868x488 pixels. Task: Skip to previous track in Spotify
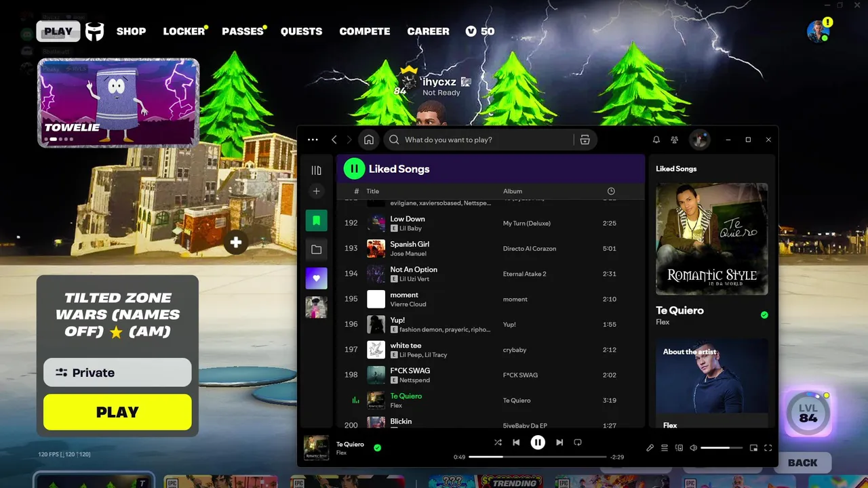pos(516,443)
